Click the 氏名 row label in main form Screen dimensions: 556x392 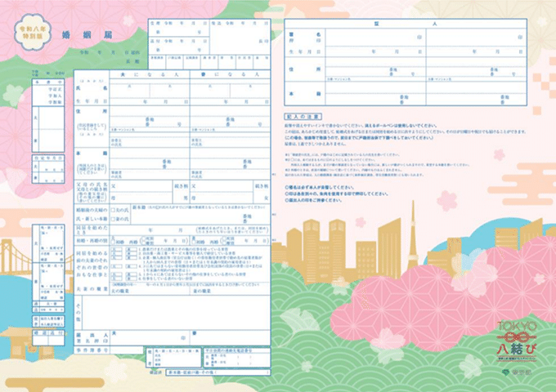[x=92, y=88]
